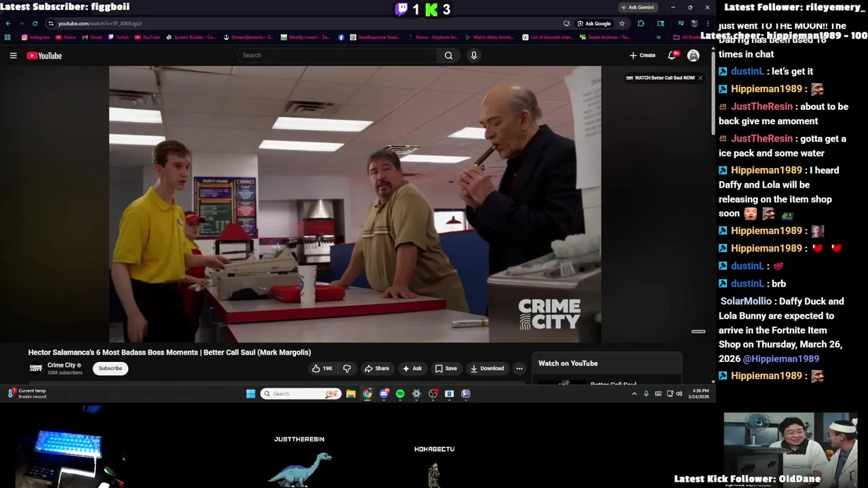Download the video
The width and height of the screenshot is (868, 488).
(487, 369)
